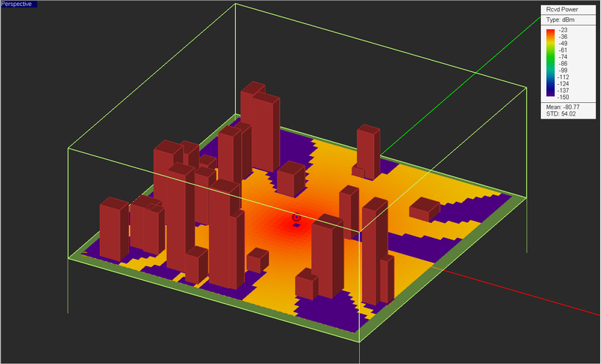Pick the isolated leftmost tall building
This screenshot has height=364, width=601.
click(113, 229)
